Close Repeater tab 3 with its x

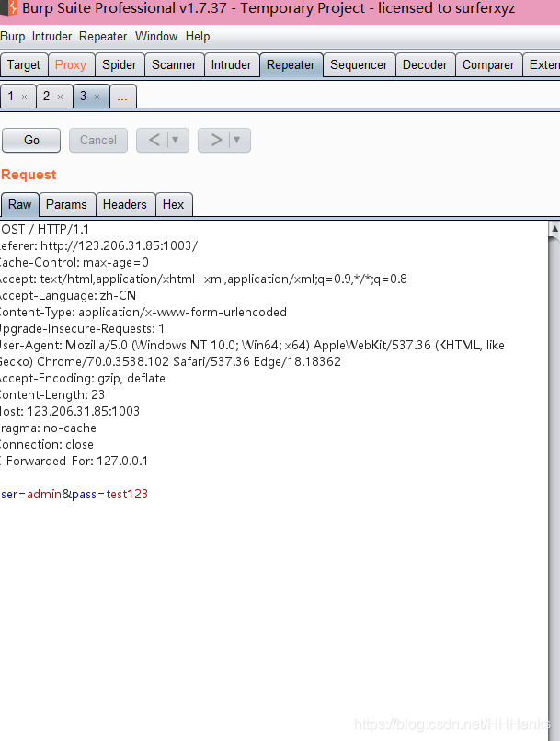(97, 97)
